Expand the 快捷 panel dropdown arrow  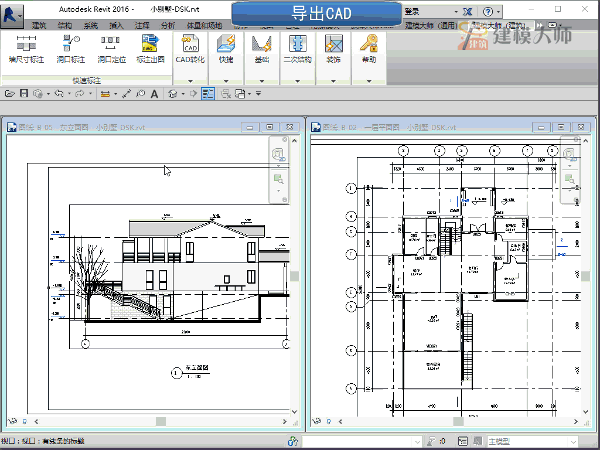[x=226, y=81]
